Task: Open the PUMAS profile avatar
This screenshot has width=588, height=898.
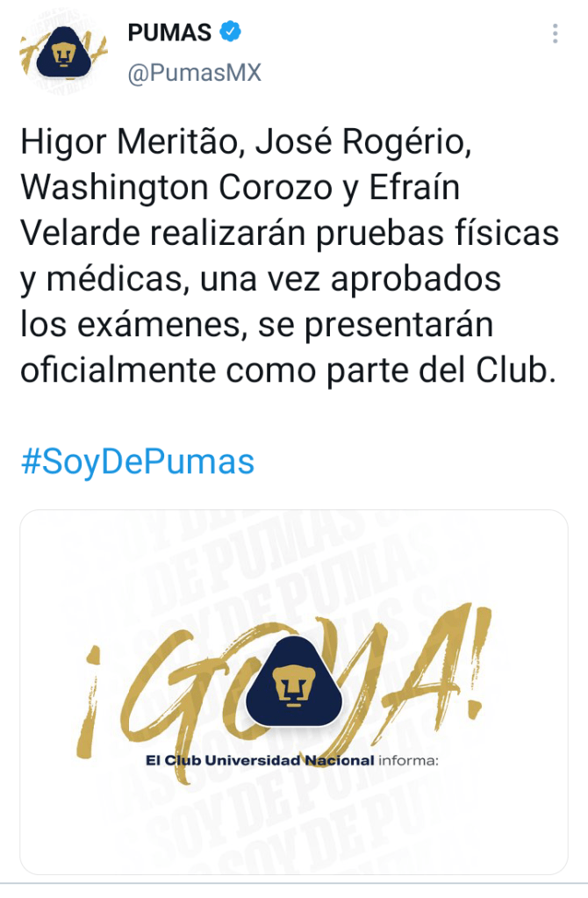Action: [x=63, y=54]
